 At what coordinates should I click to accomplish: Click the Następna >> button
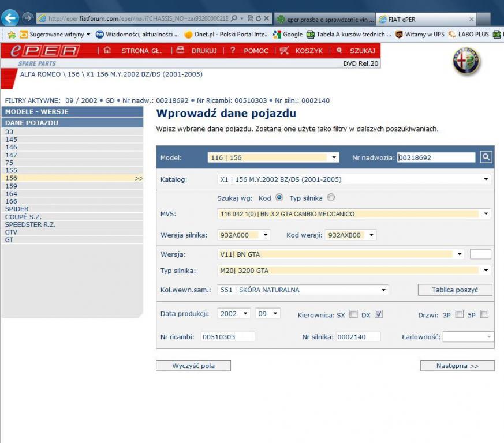point(457,366)
